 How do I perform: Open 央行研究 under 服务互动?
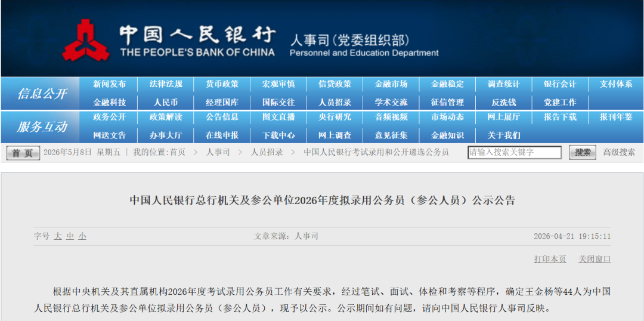(335, 117)
